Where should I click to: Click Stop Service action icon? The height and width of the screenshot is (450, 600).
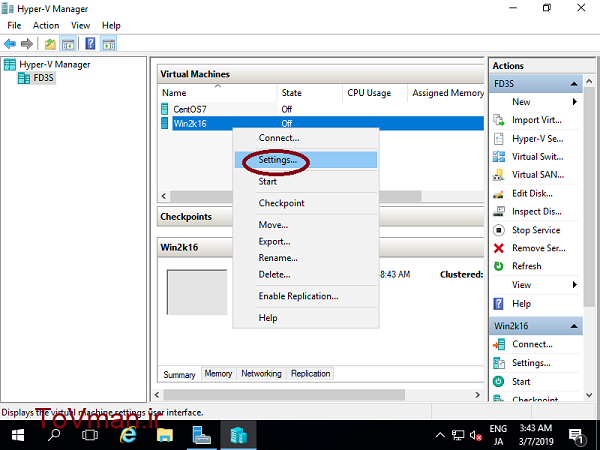pos(499,230)
